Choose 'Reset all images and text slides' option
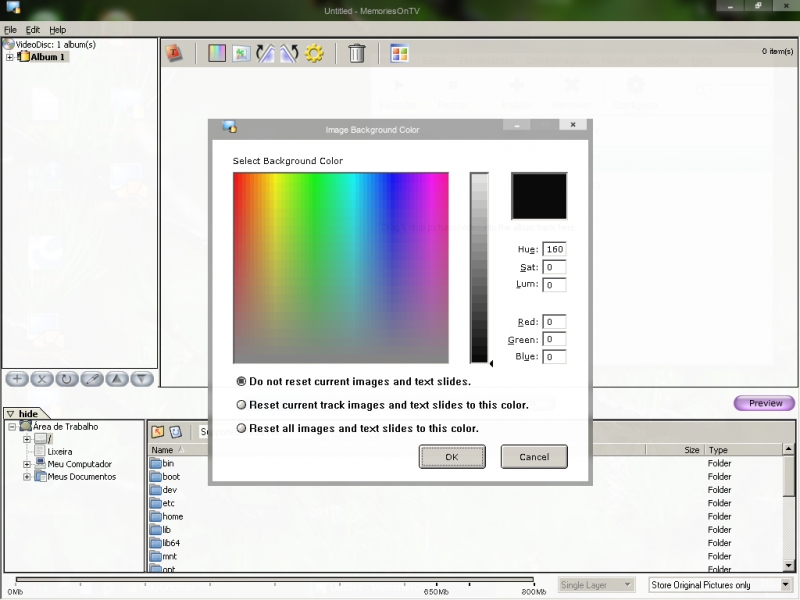Screen dimensions: 800x600 pyautogui.click(x=241, y=428)
